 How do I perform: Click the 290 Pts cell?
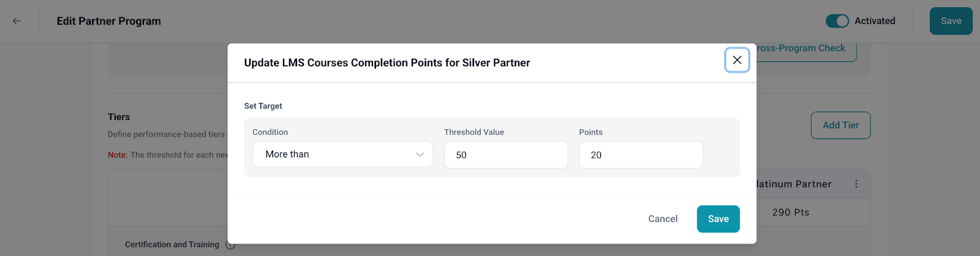pyautogui.click(x=791, y=212)
